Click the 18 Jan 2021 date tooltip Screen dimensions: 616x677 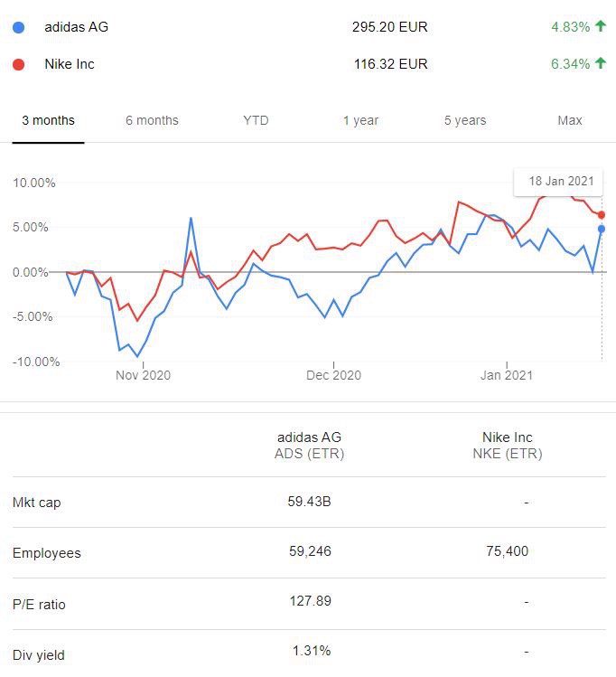click(557, 182)
